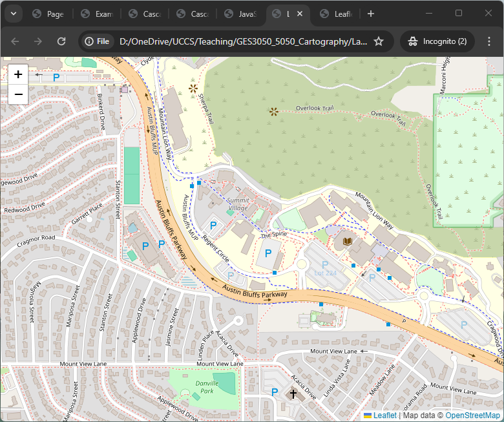The width and height of the screenshot is (504, 422).
Task: Switch to the first Casca tab
Action: coord(145,14)
